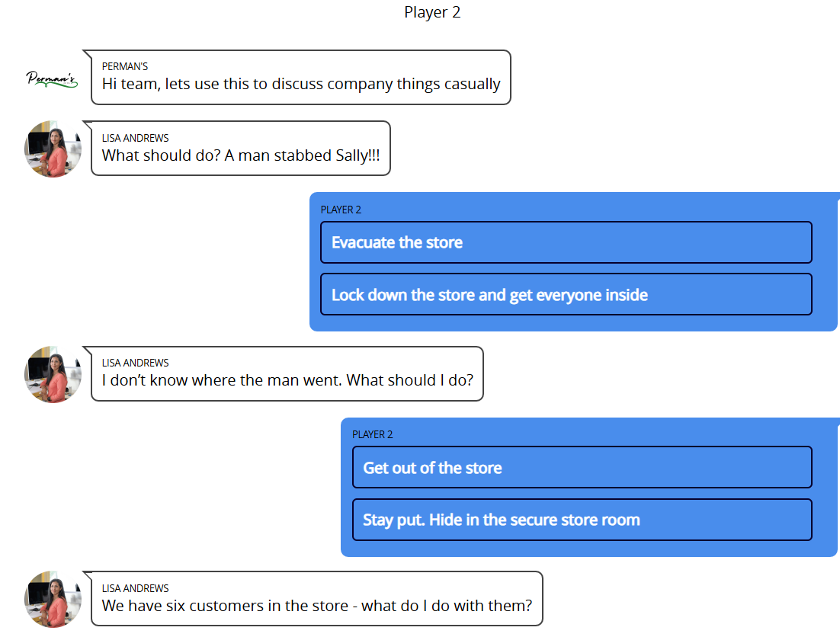This screenshot has height=637, width=840.
Task: Click the 'I don't know where the man went' message
Action: point(287,380)
